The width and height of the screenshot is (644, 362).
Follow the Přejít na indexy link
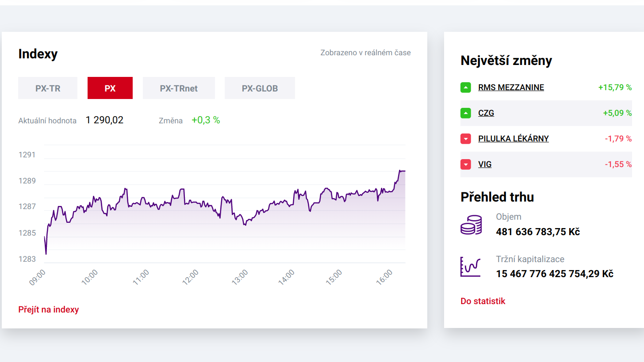coord(49,309)
